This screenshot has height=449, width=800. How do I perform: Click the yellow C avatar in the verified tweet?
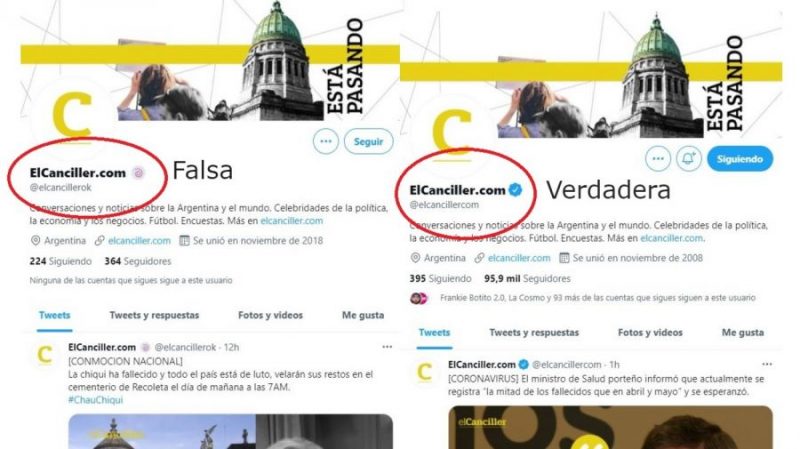click(x=424, y=371)
